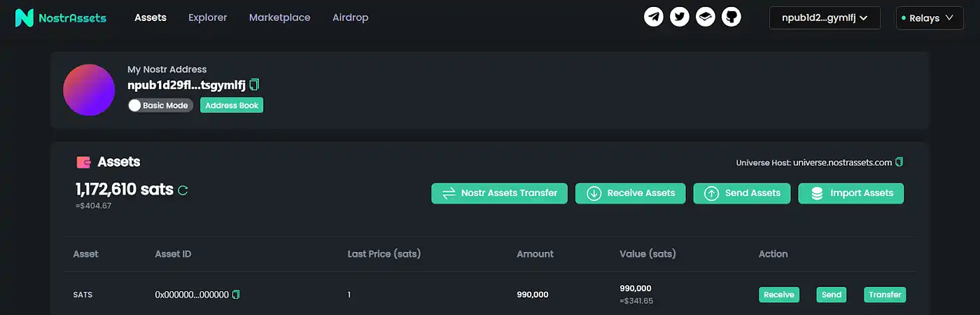Go to the Explorer tab

pyautogui.click(x=207, y=17)
